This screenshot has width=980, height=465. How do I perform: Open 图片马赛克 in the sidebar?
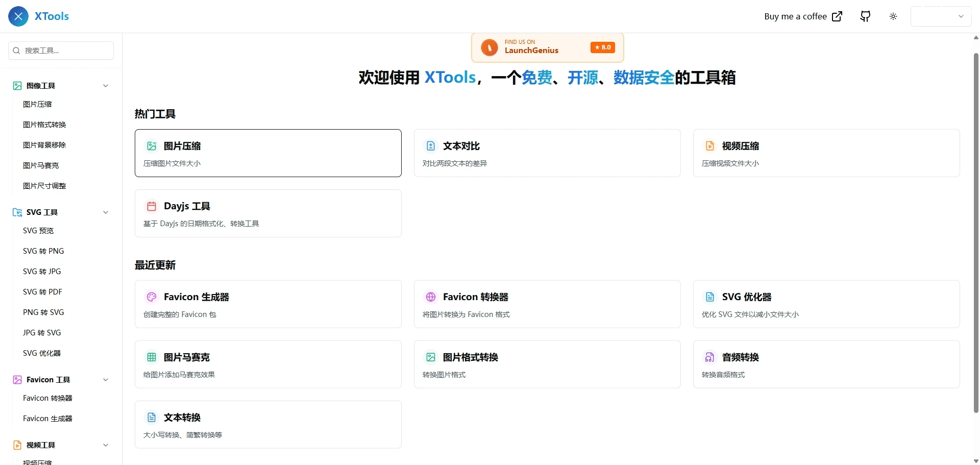pyautogui.click(x=41, y=165)
